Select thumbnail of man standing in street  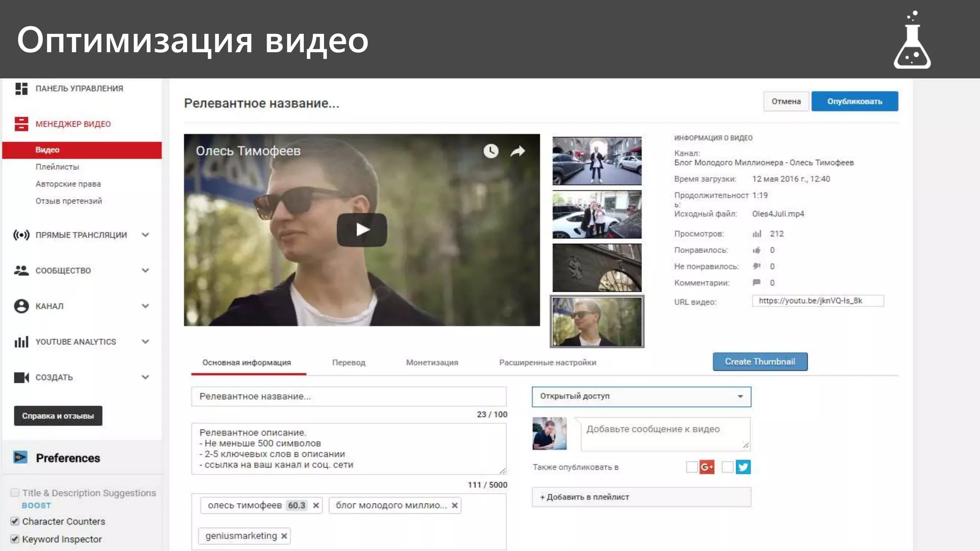pyautogui.click(x=597, y=161)
